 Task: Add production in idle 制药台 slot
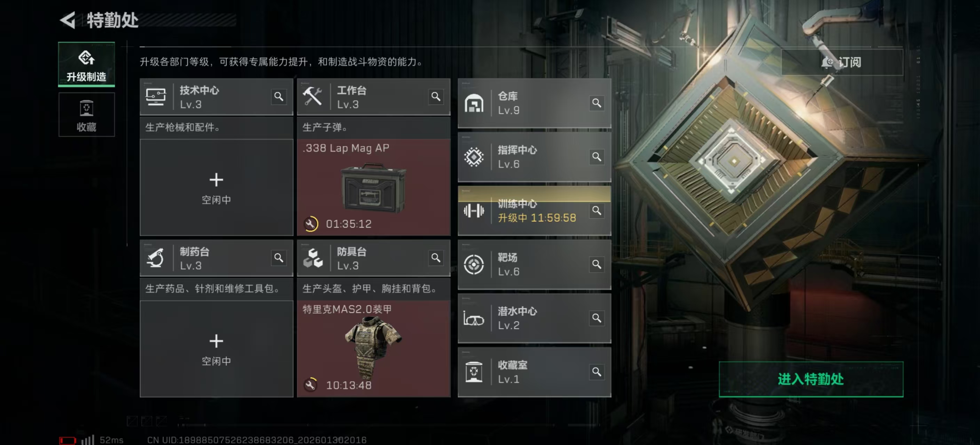coord(216,349)
